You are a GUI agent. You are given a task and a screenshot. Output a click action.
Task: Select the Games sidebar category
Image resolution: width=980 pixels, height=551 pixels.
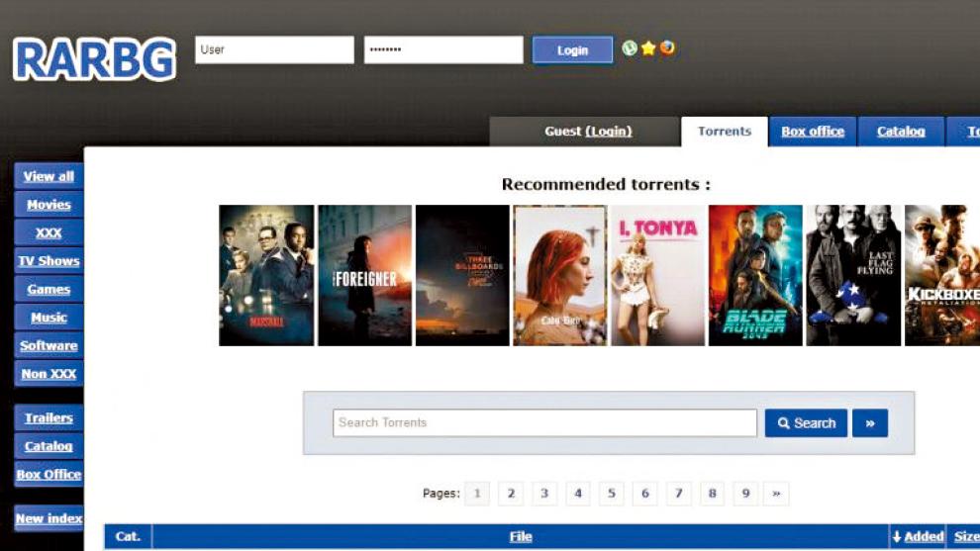pos(49,290)
